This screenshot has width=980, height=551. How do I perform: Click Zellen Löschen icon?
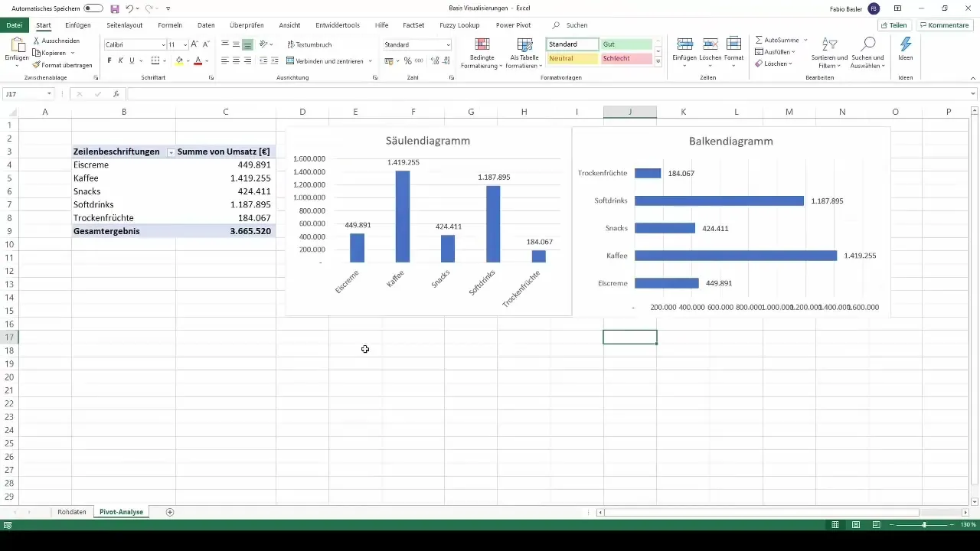[710, 44]
